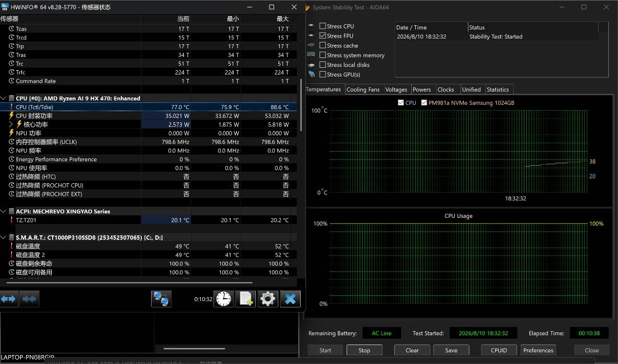
Task: Stop the stability test
Action: [364, 350]
